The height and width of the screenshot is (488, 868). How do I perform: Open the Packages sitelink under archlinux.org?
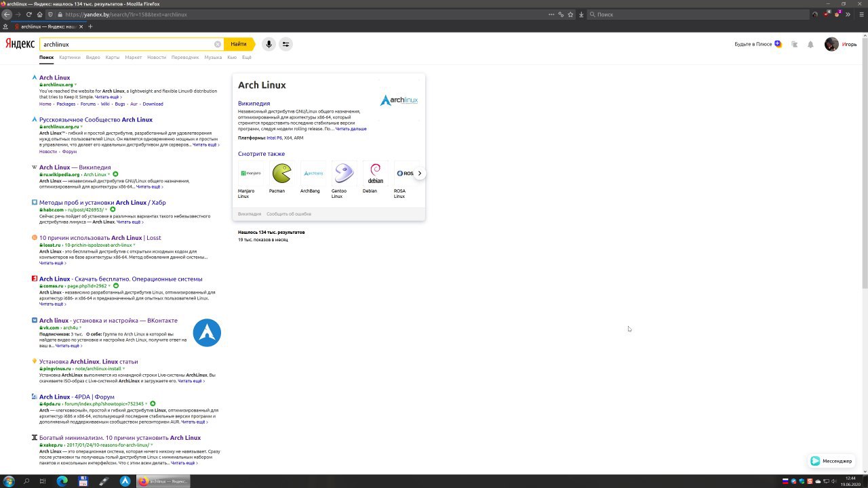pyautogui.click(x=66, y=104)
